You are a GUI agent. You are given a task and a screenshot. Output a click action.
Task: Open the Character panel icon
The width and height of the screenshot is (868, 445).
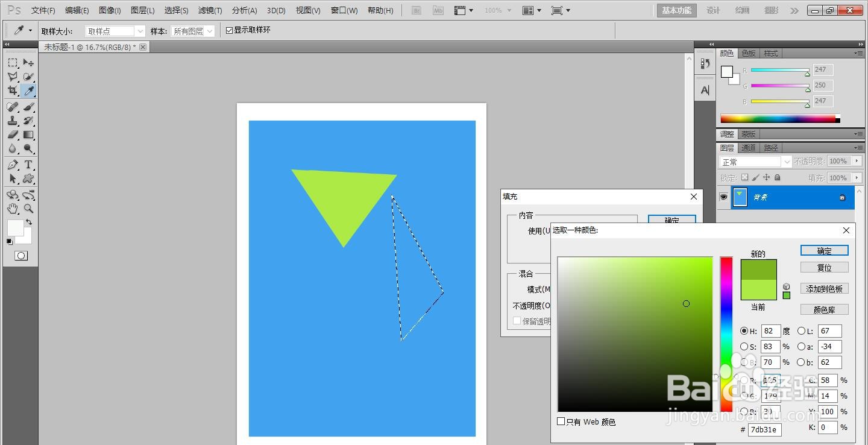click(705, 90)
